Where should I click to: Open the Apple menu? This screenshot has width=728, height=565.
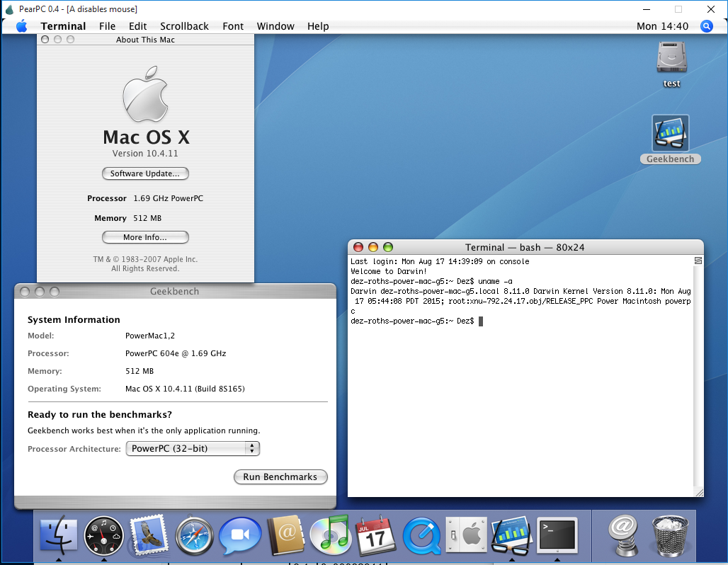point(21,26)
